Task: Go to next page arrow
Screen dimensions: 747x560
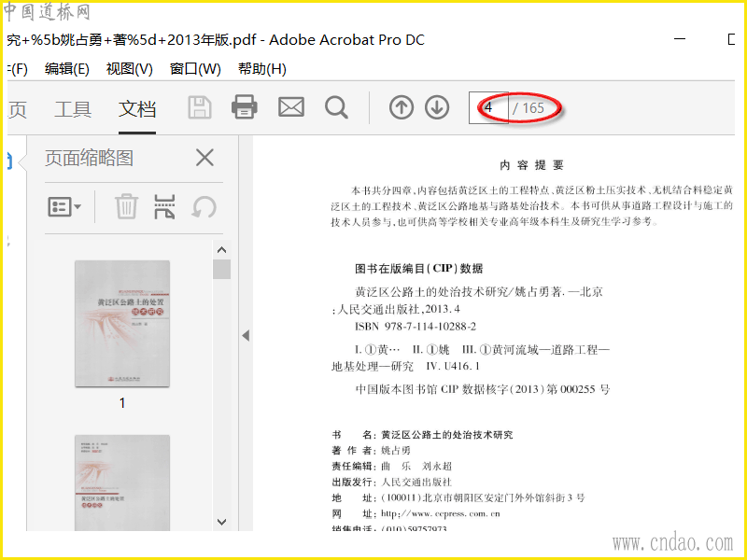Action: 437,107
